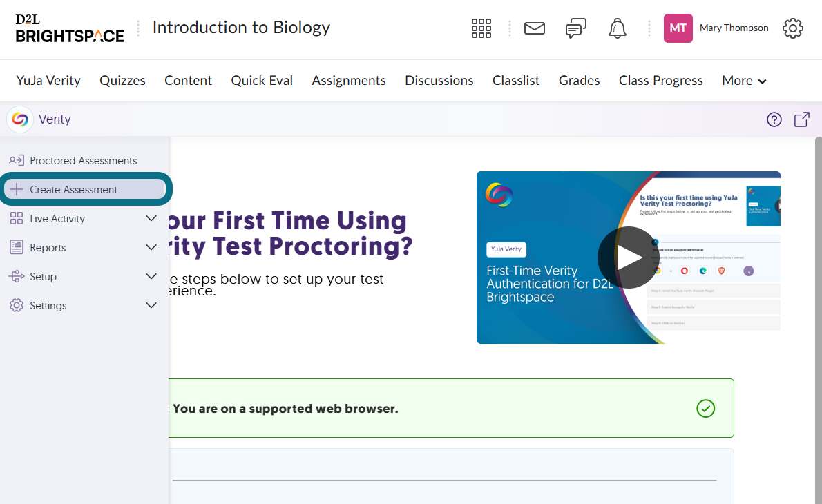Viewport: 822px width, 504px height.
Task: Click the Create Assessment plus icon
Action: pyautogui.click(x=17, y=189)
